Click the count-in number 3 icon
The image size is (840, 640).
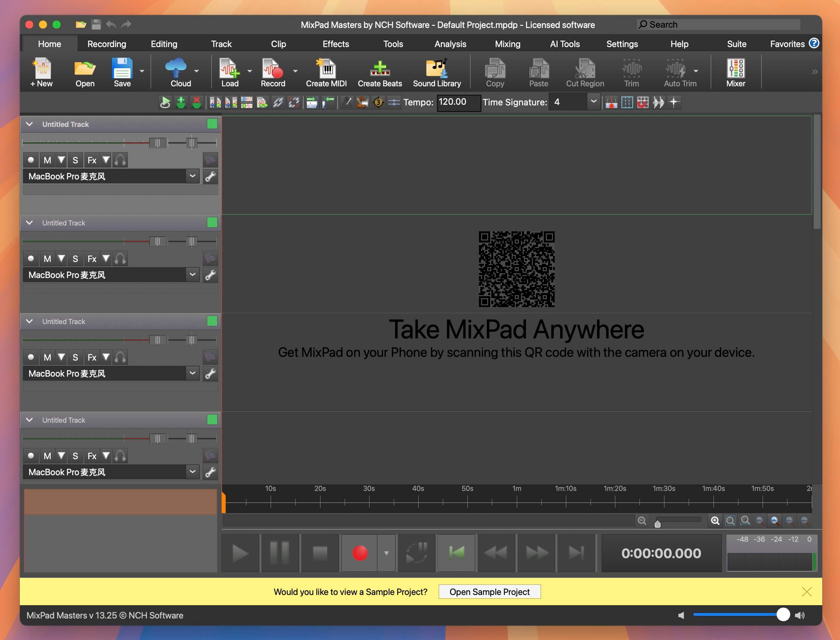378,102
